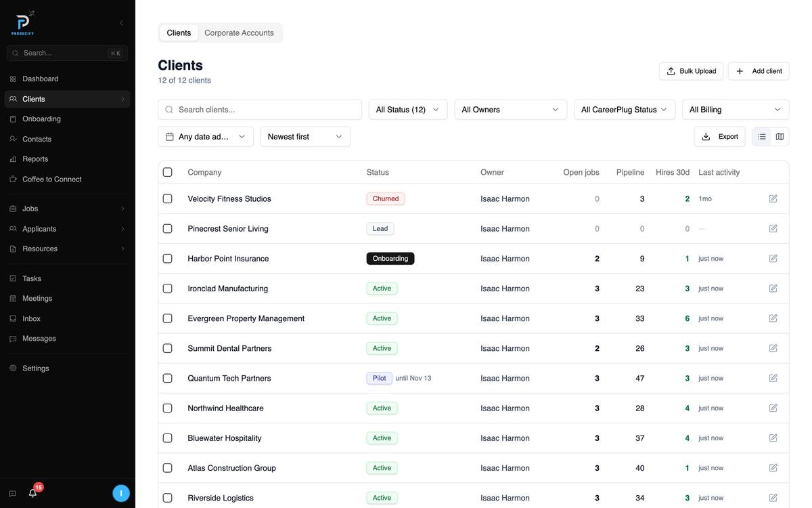Open Riverside Logistics company name

(x=221, y=498)
